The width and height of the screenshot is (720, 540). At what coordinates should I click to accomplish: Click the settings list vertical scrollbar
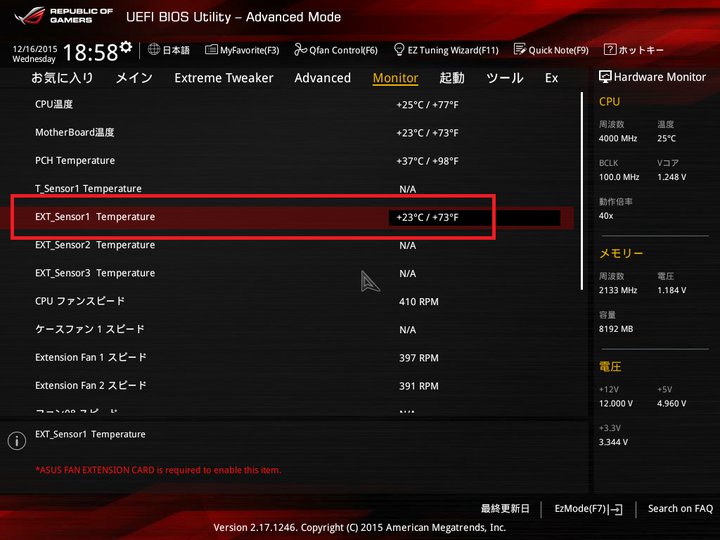582,190
